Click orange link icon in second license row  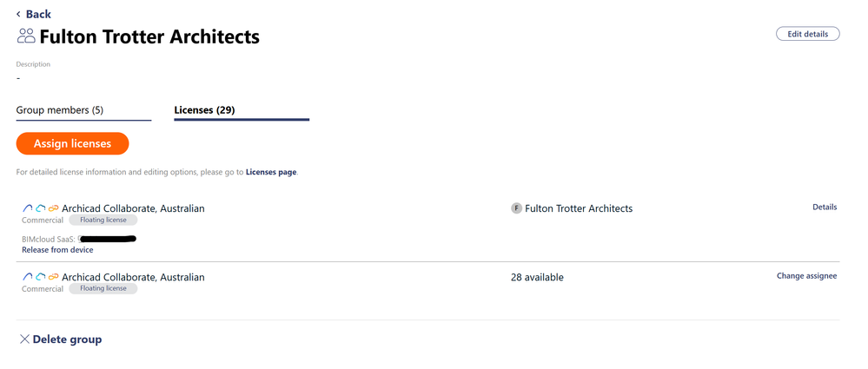[x=53, y=277]
